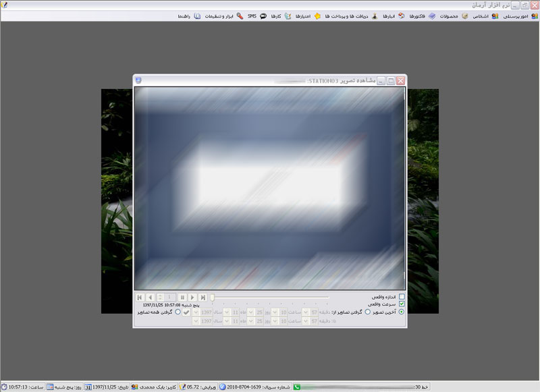Open the محصولات (products) menu
Image resolution: width=540 pixels, height=392 pixels.
[453, 16]
